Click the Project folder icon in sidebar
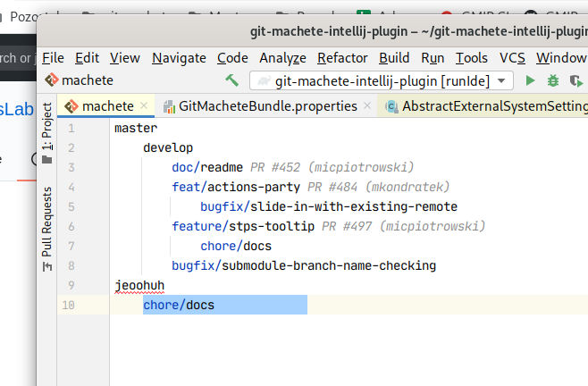This screenshot has height=386, width=588. click(47, 160)
